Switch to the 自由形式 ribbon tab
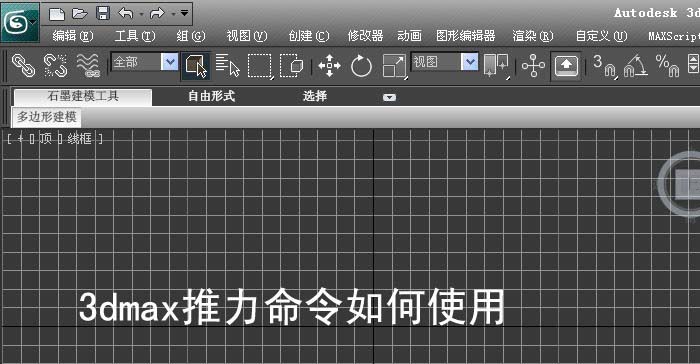 pos(212,96)
